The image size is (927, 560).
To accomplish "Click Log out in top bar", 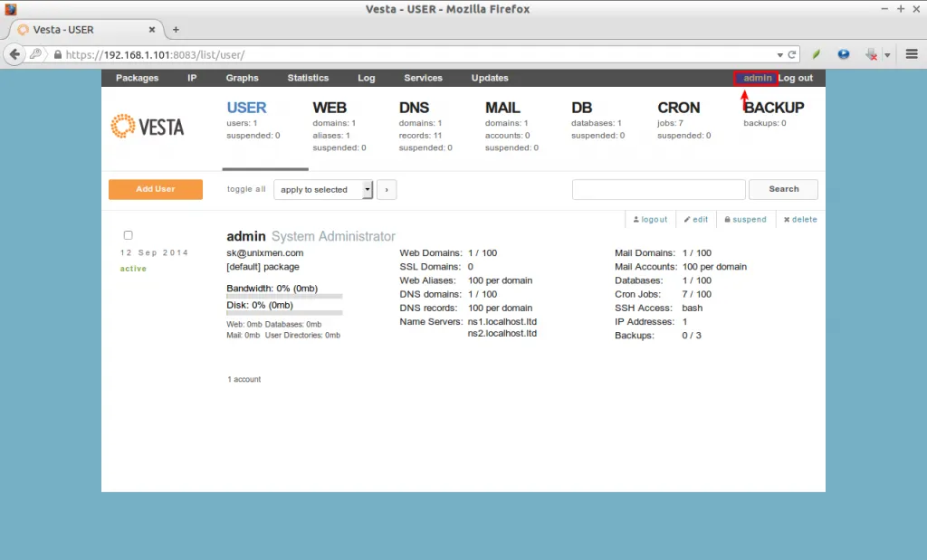I will (x=796, y=78).
